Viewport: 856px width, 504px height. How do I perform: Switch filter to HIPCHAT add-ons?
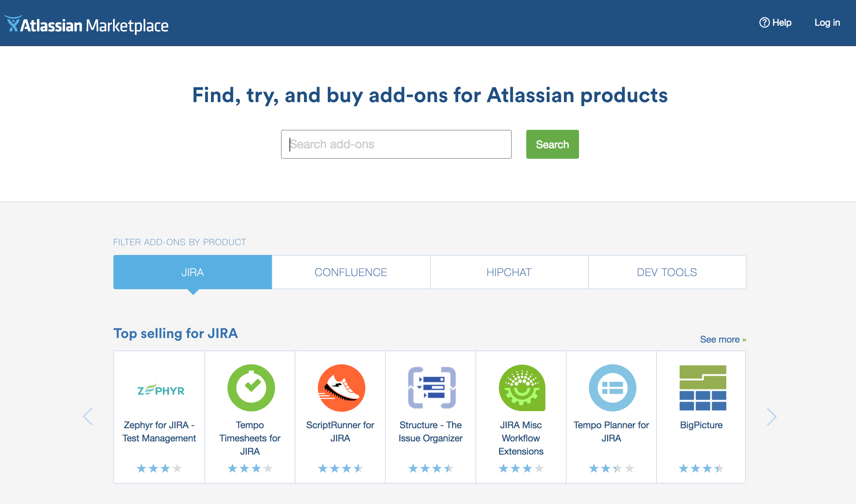(509, 272)
